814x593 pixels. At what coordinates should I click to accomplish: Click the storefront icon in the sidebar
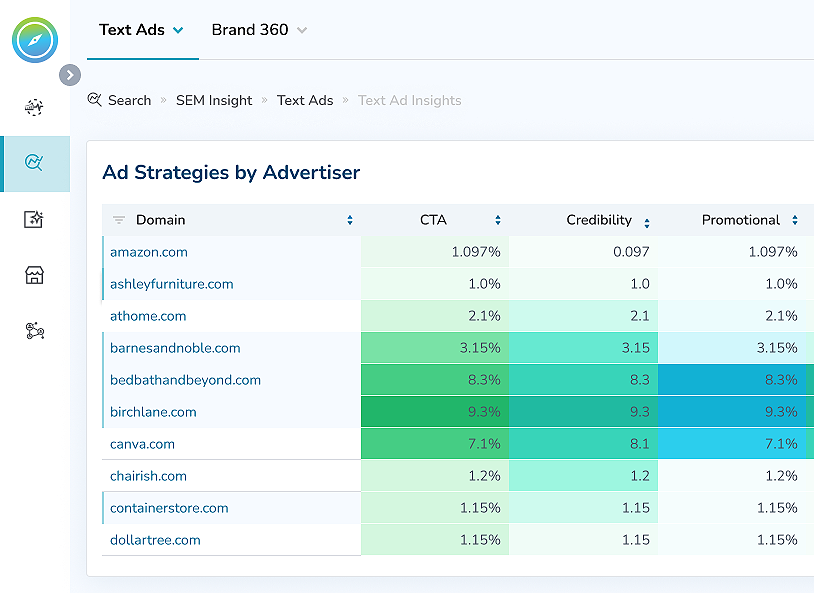pos(35,275)
